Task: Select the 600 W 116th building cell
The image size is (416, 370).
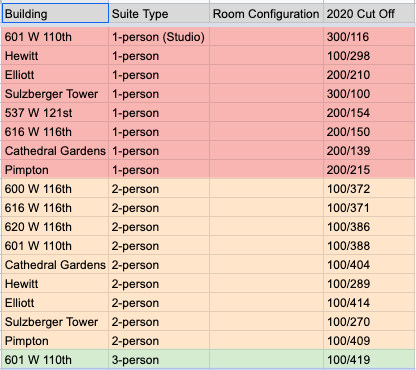Action: pyautogui.click(x=55, y=189)
